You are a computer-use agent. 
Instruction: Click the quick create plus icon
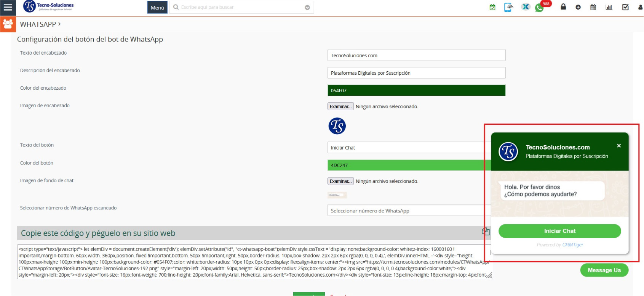[578, 7]
